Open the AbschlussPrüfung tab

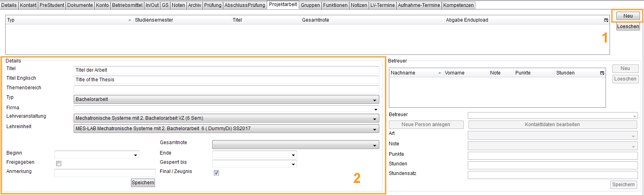coord(245,5)
